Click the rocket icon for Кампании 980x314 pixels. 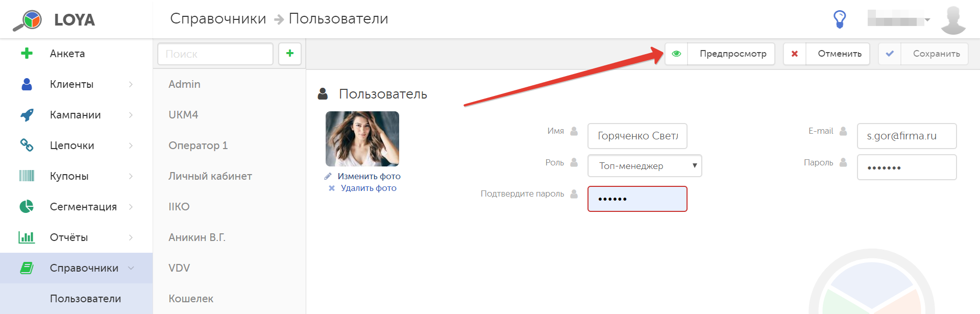pyautogui.click(x=27, y=115)
